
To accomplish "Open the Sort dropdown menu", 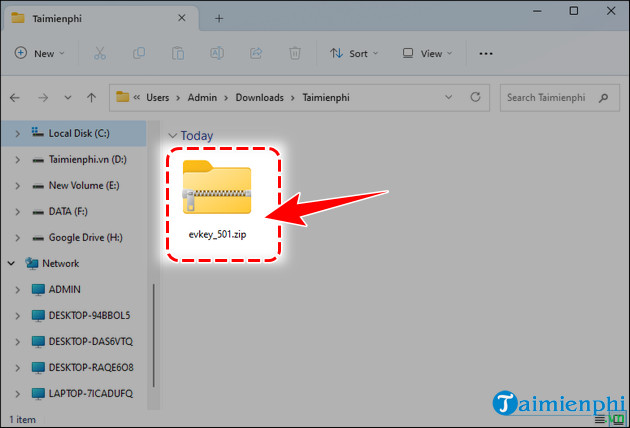I will point(349,53).
